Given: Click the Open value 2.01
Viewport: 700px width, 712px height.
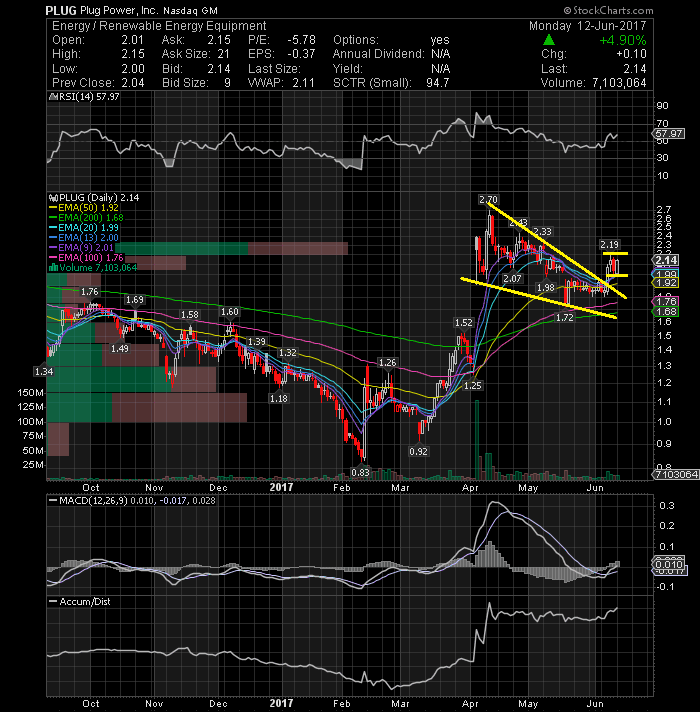Looking at the screenshot, I should pyautogui.click(x=133, y=40).
